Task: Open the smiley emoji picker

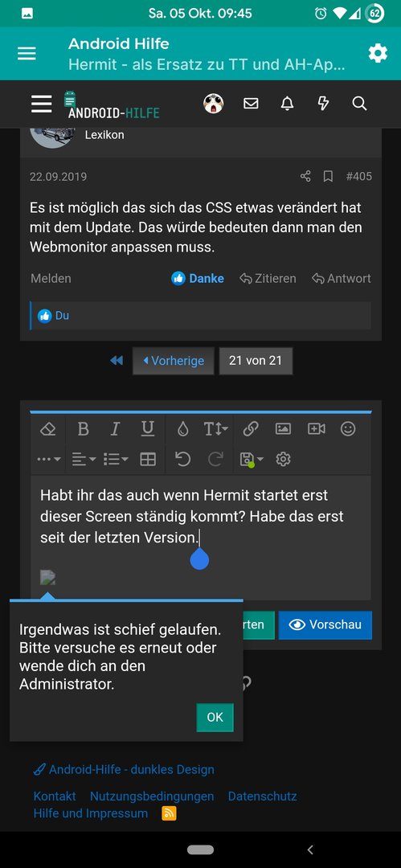Action: 348,429
